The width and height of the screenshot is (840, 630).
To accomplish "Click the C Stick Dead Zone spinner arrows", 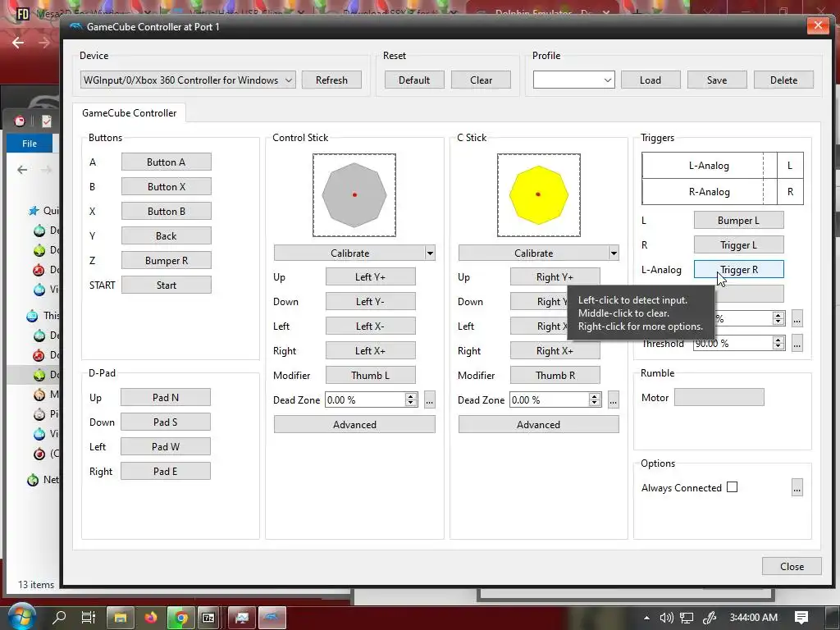I will click(x=595, y=399).
